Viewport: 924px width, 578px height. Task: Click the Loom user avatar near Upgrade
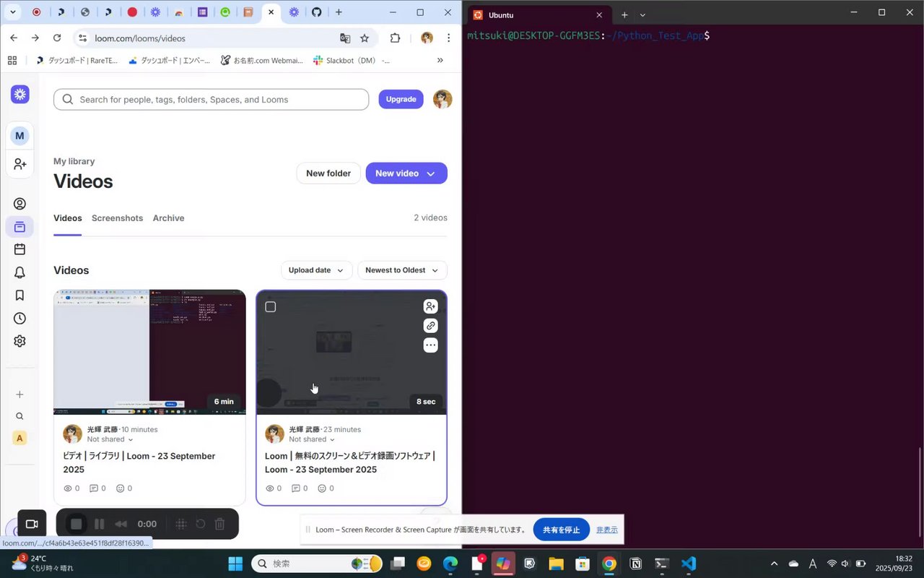[443, 100]
